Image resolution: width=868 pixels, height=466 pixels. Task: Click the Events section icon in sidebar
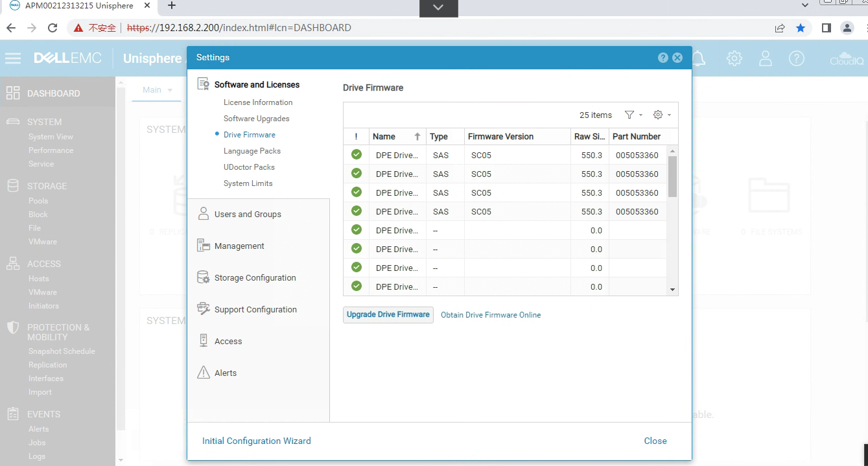coord(13,414)
